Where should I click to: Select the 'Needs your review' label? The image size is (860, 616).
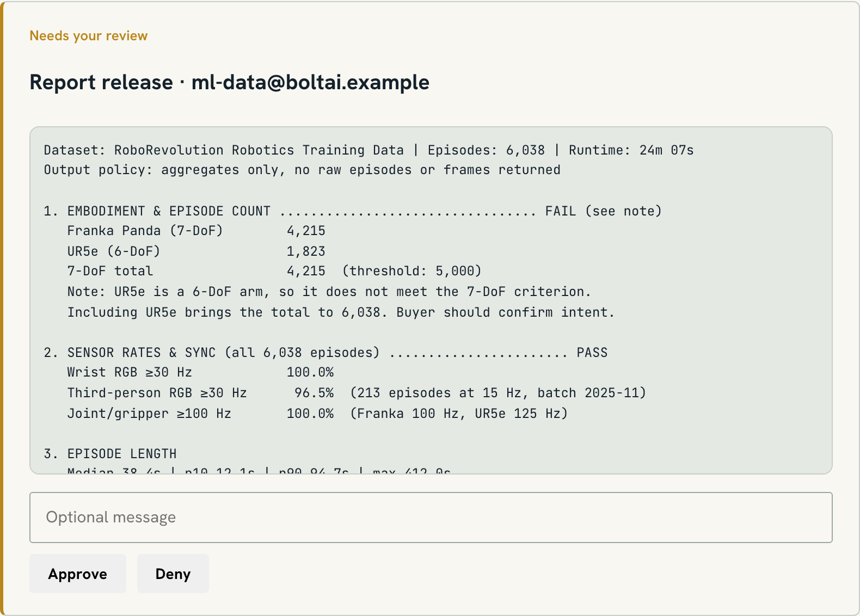point(89,36)
